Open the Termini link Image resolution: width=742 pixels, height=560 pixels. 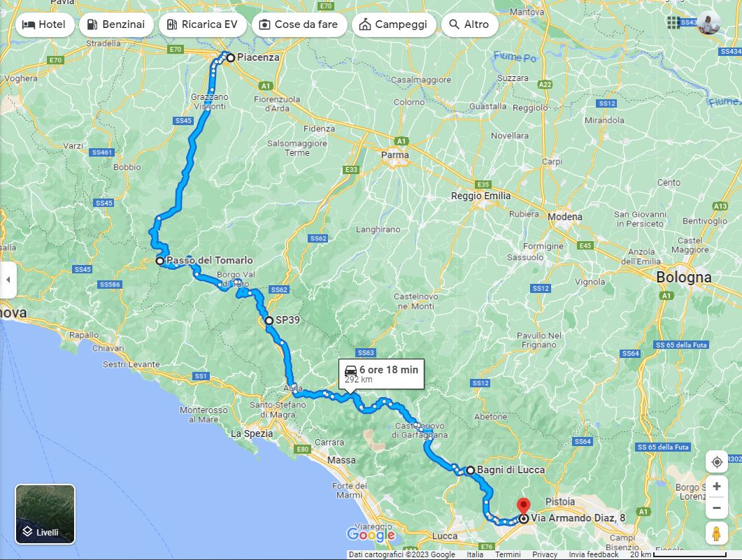point(508,554)
